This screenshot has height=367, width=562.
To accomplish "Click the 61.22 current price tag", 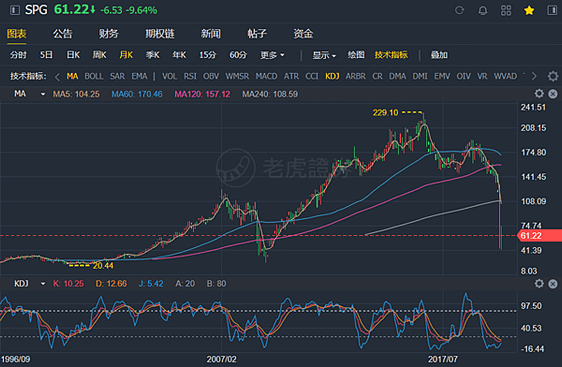I will pyautogui.click(x=539, y=235).
